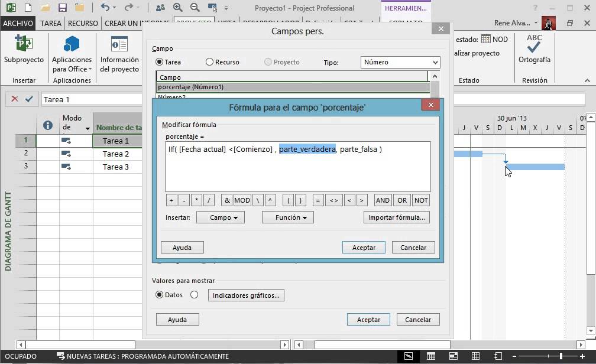Open Aplicaciones para Office
Viewport: 596px width, 364px height.
pyautogui.click(x=72, y=53)
